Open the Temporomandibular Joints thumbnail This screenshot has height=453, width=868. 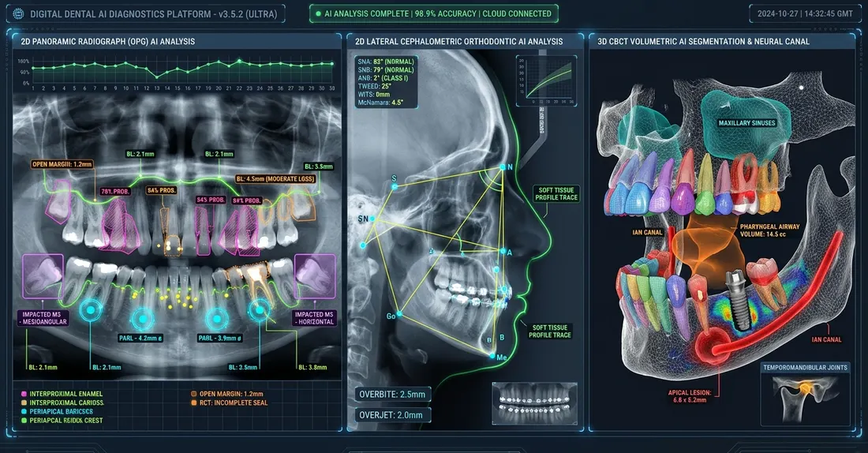click(x=805, y=400)
